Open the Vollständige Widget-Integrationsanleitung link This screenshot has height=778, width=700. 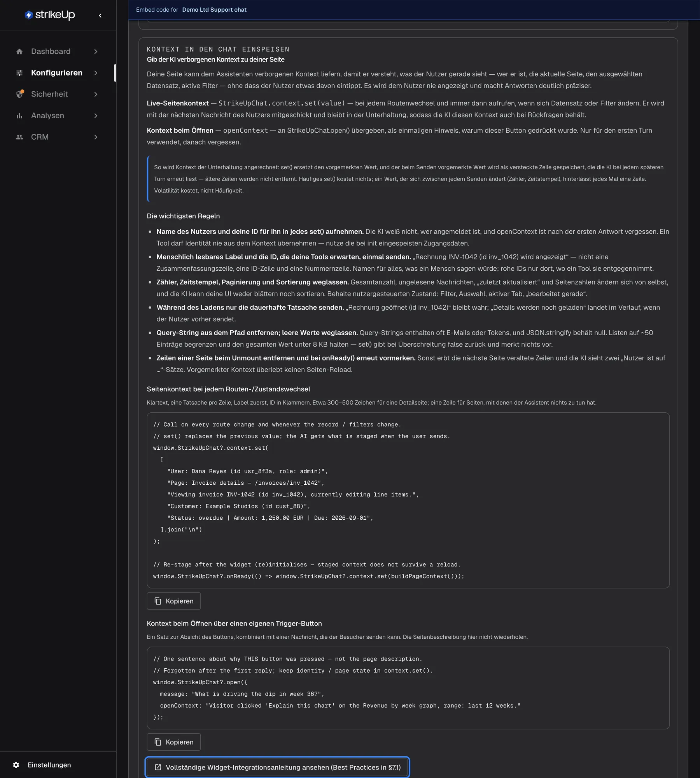277,767
